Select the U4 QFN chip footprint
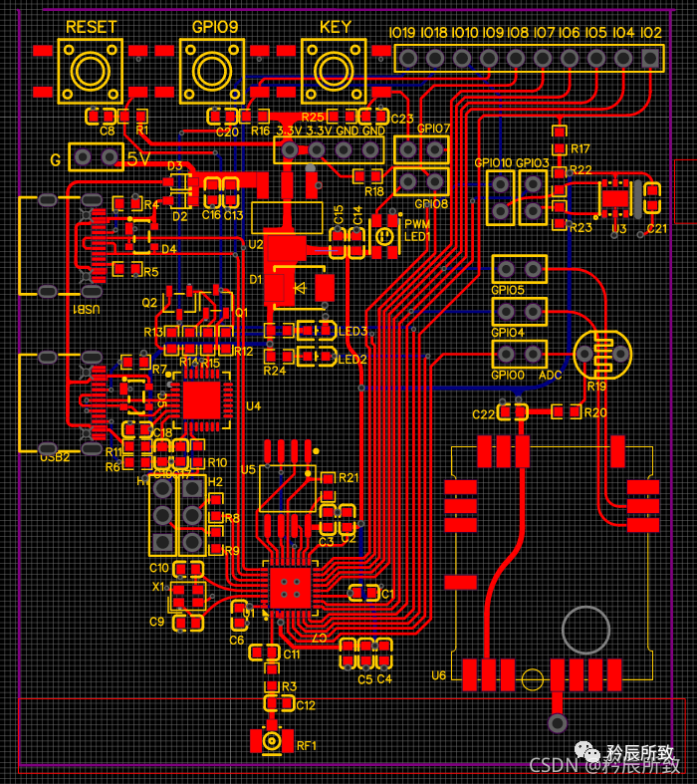The width and height of the screenshot is (697, 784). pos(206,399)
